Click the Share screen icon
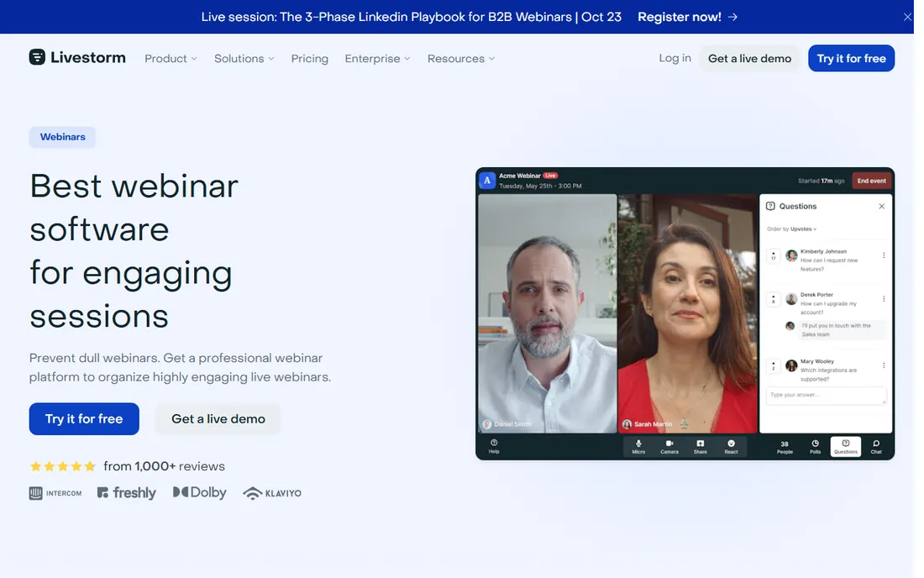 [x=700, y=447]
